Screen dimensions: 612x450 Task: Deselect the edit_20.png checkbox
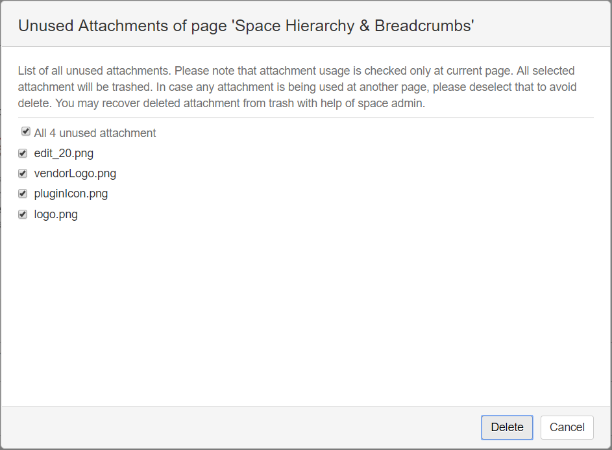[x=23, y=153]
